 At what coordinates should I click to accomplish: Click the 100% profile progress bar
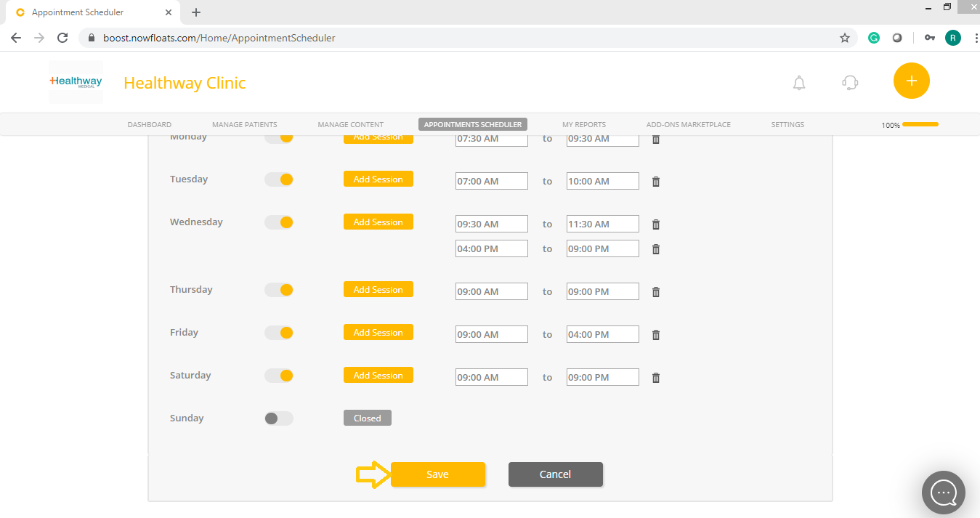click(x=920, y=124)
